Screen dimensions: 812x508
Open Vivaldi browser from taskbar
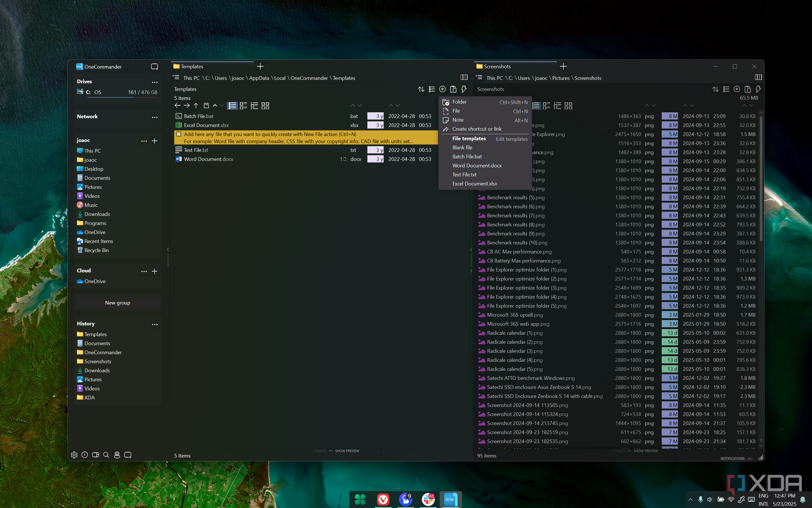pyautogui.click(x=383, y=499)
